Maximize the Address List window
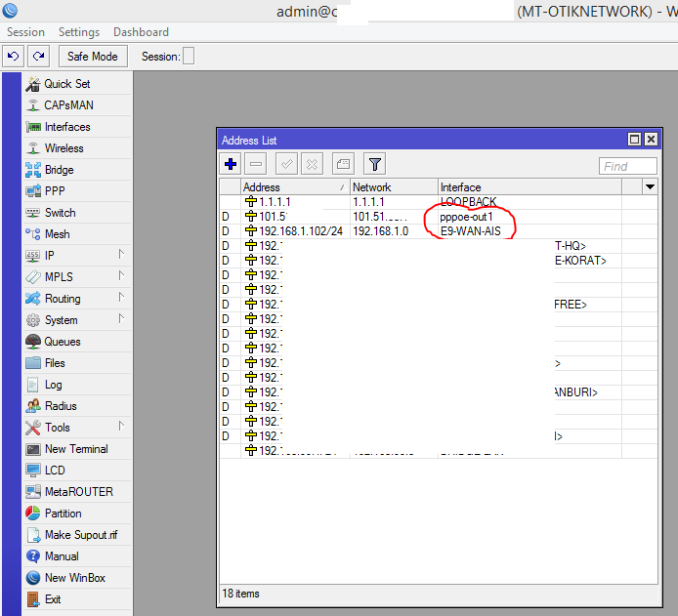Screen dimensions: 678x616 [634, 139]
